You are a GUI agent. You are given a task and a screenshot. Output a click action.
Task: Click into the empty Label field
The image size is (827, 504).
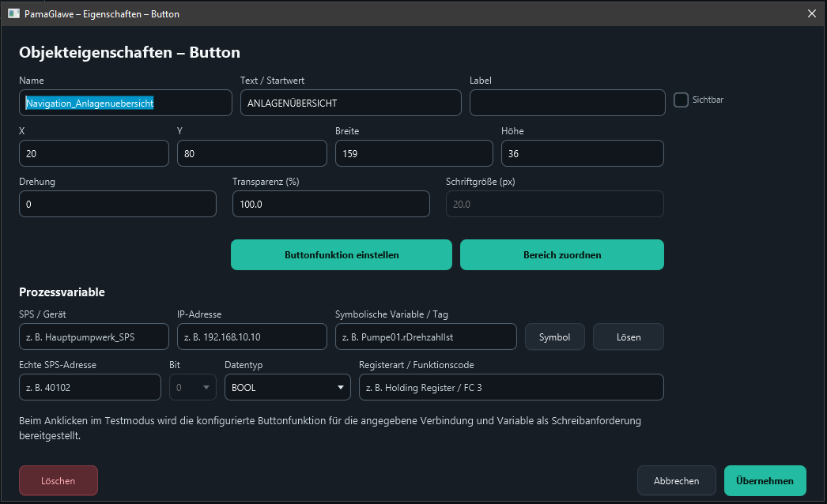point(568,103)
